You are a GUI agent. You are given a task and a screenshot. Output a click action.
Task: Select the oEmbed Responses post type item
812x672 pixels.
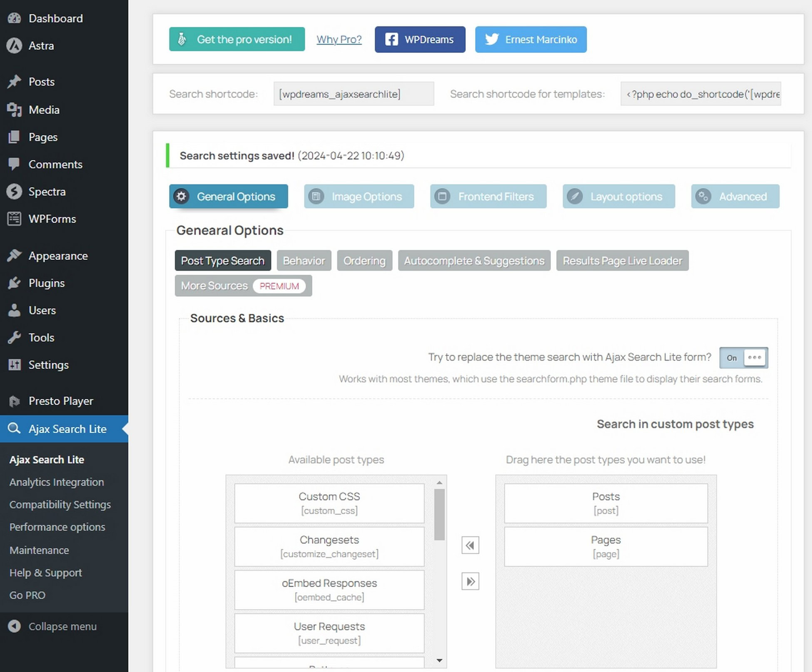click(x=329, y=590)
